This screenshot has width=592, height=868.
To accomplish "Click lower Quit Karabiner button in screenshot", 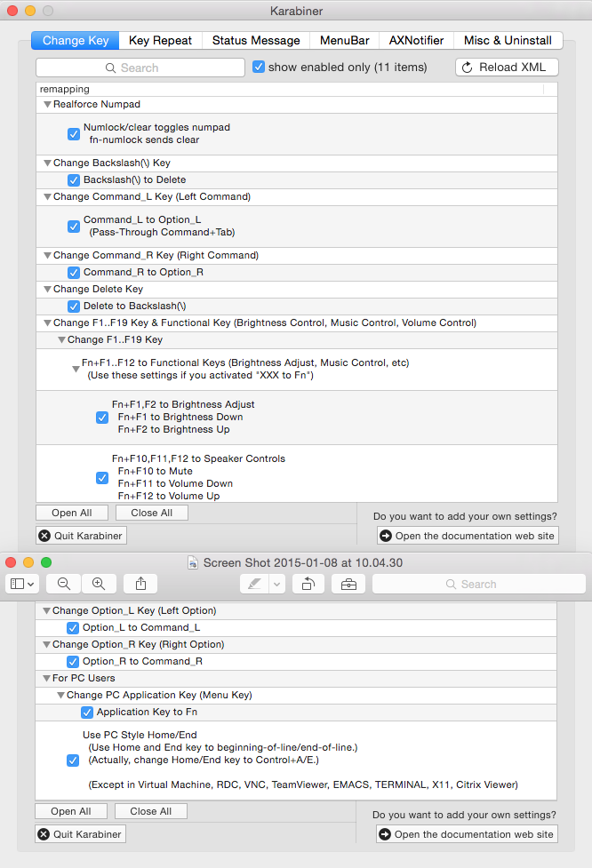I will (80, 834).
